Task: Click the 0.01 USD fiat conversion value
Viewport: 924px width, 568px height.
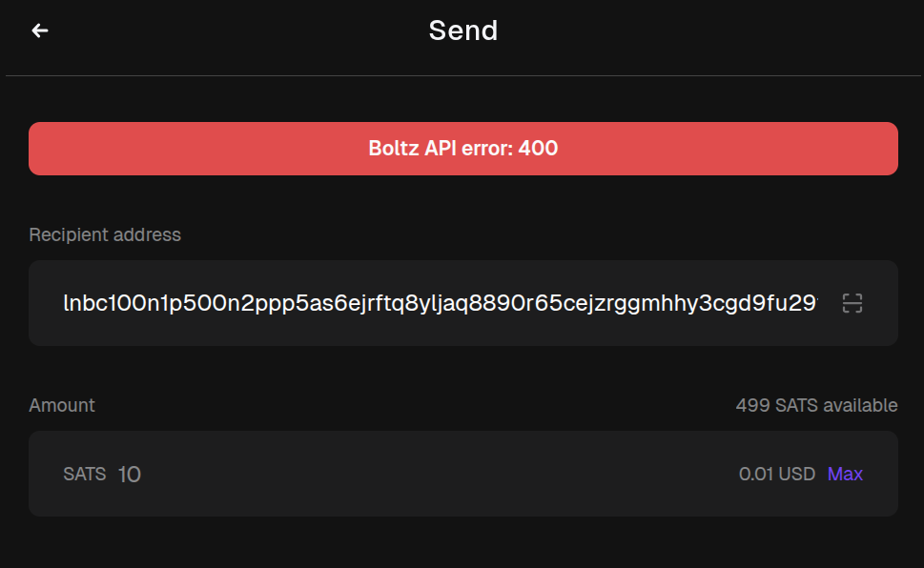Action: (x=776, y=474)
